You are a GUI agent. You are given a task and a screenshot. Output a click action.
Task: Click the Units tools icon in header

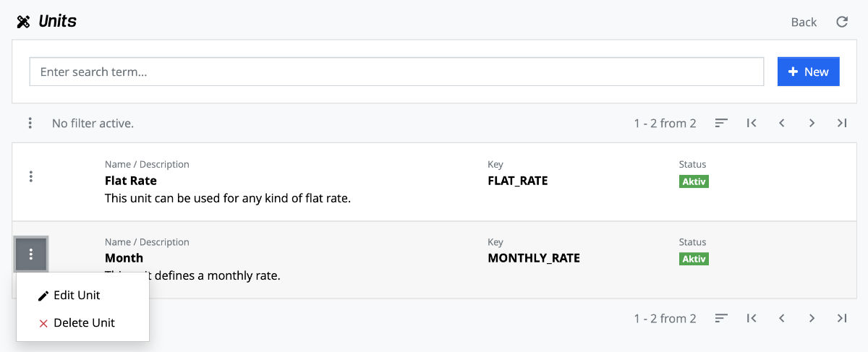pos(23,22)
